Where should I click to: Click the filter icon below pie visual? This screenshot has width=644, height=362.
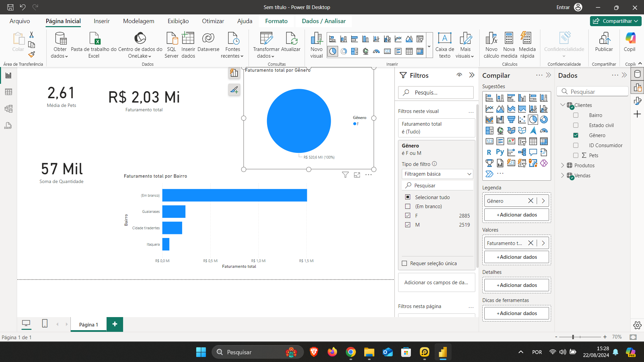pyautogui.click(x=345, y=175)
